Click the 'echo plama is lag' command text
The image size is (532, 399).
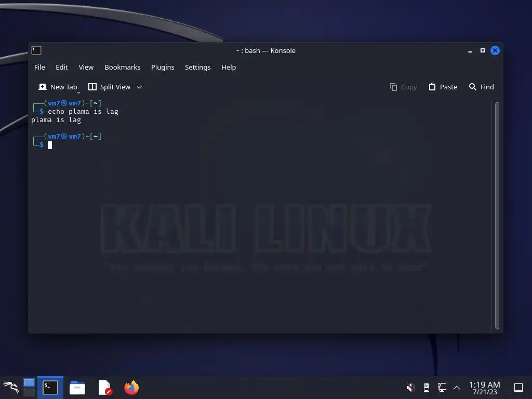point(83,111)
